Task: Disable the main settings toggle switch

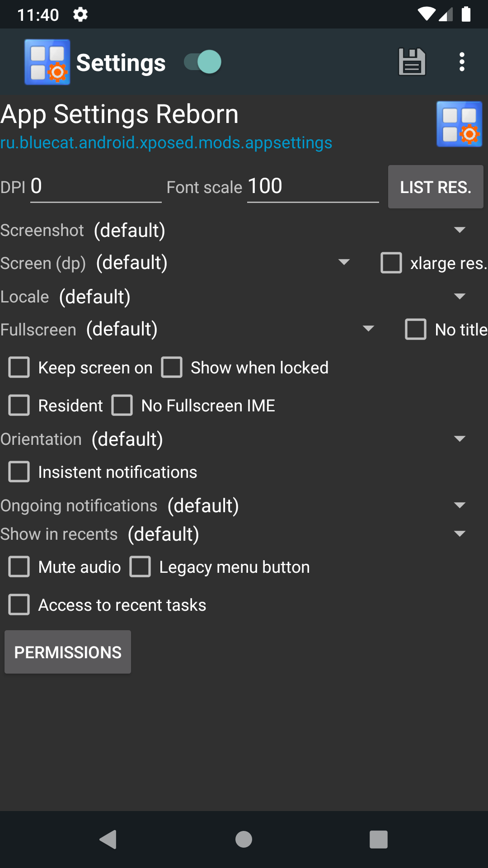Action: 202,62
